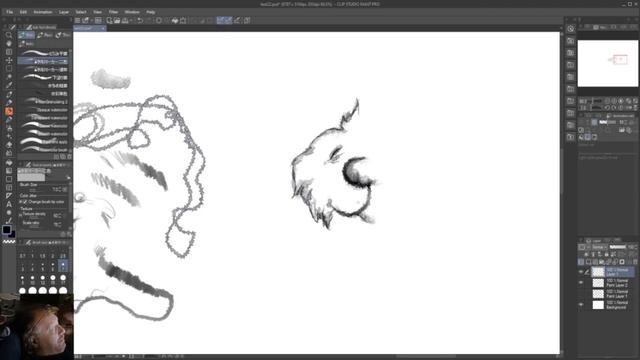Click the Undo arrow in command bar

point(140,20)
